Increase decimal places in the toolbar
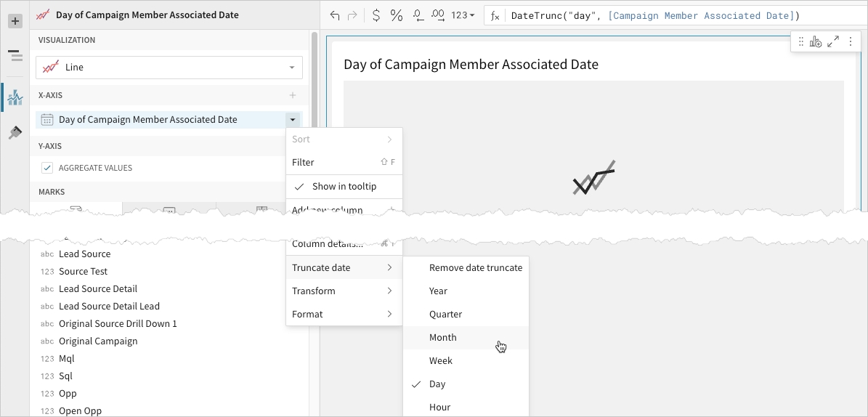This screenshot has height=417, width=868. click(x=438, y=15)
